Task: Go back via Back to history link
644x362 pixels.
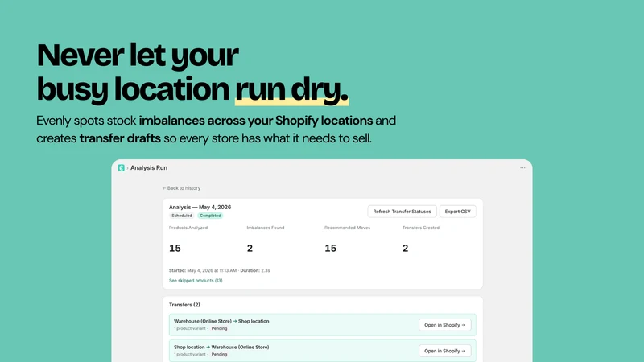Action: point(181,188)
